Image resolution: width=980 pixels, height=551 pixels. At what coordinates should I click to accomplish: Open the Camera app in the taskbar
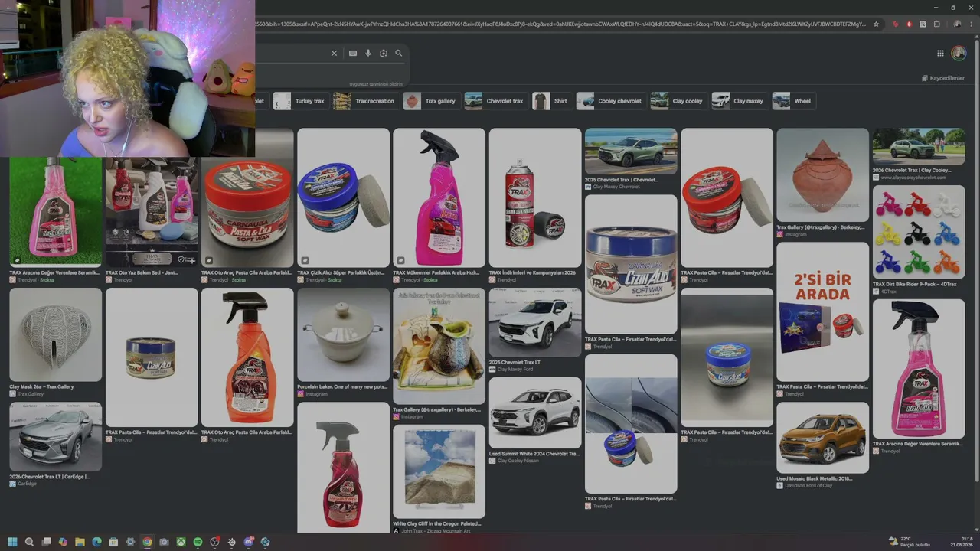coord(164,542)
